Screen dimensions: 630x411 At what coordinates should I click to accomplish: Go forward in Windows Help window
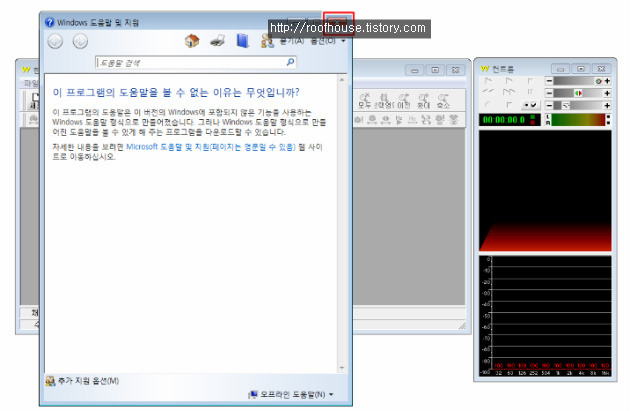80,41
